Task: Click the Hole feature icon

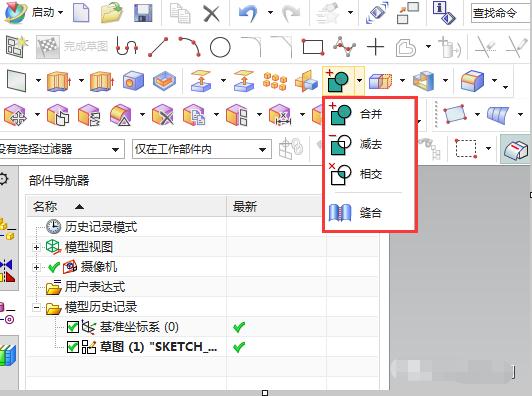Action: [x=133, y=81]
